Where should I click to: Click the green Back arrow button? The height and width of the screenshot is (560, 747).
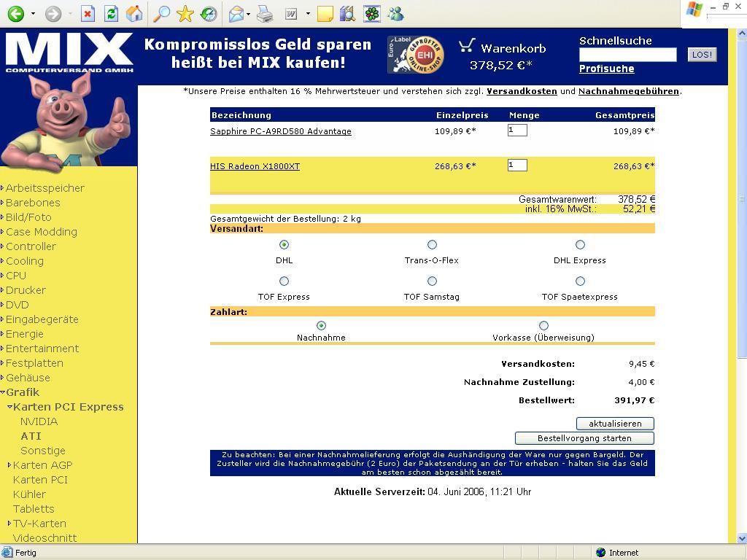point(16,14)
